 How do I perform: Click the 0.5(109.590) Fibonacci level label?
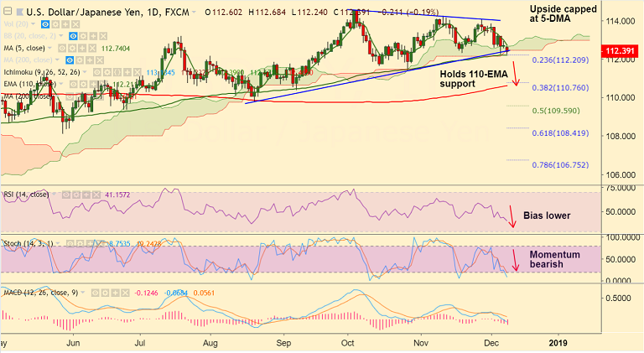pos(556,111)
